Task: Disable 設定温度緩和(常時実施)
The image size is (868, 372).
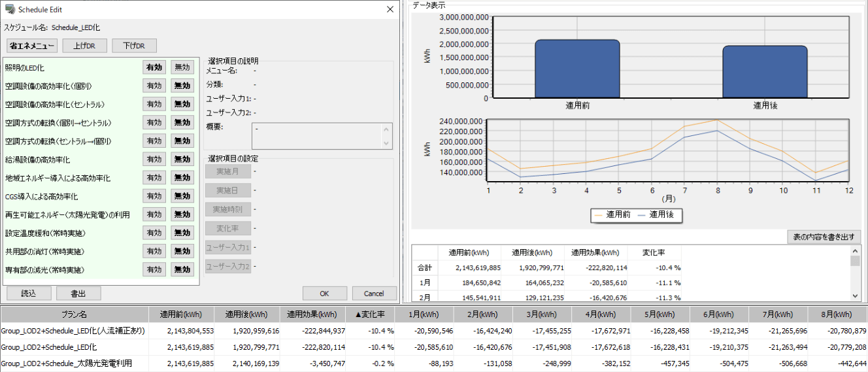Action: tap(182, 232)
